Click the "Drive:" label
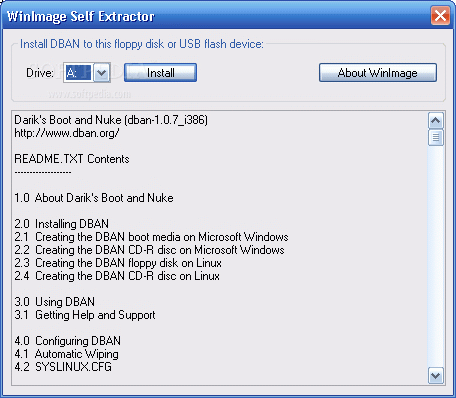Image resolution: width=456 pixels, height=398 pixels. 40,73
